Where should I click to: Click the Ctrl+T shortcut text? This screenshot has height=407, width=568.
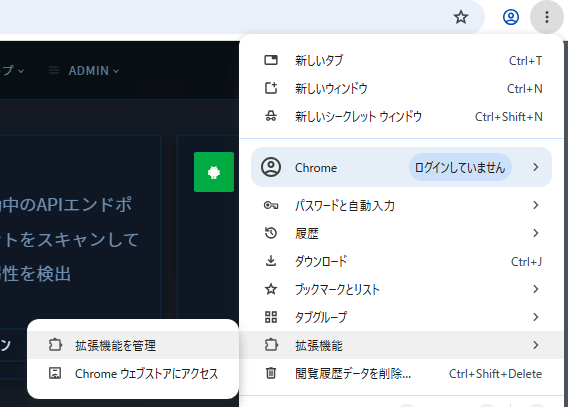pyautogui.click(x=525, y=60)
